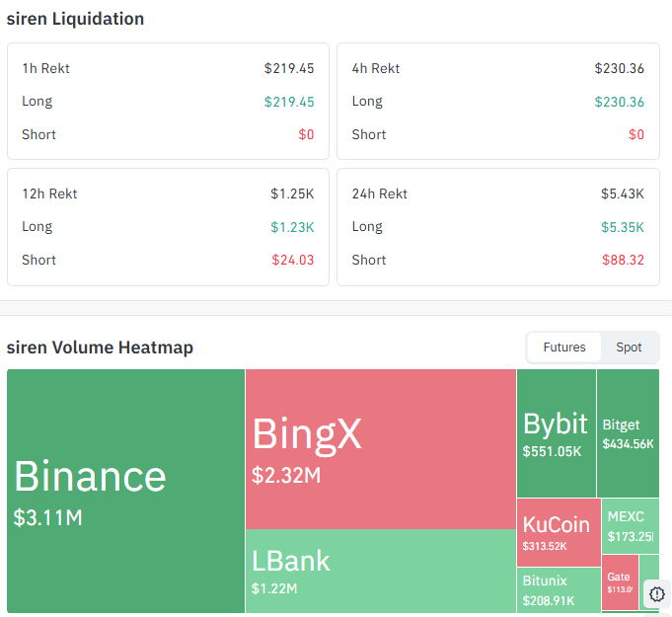The image size is (672, 617).
Task: Click the 1h Rekt total $219.45
Action: [x=289, y=68]
